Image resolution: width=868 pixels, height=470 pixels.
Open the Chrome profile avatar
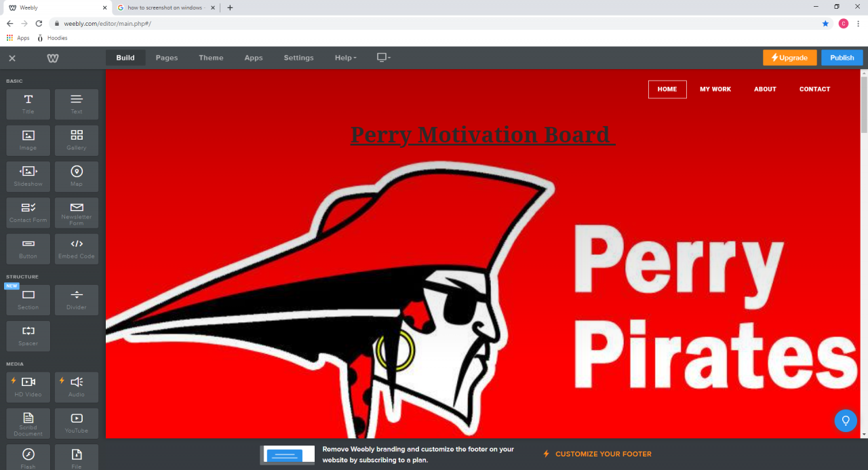coord(844,23)
